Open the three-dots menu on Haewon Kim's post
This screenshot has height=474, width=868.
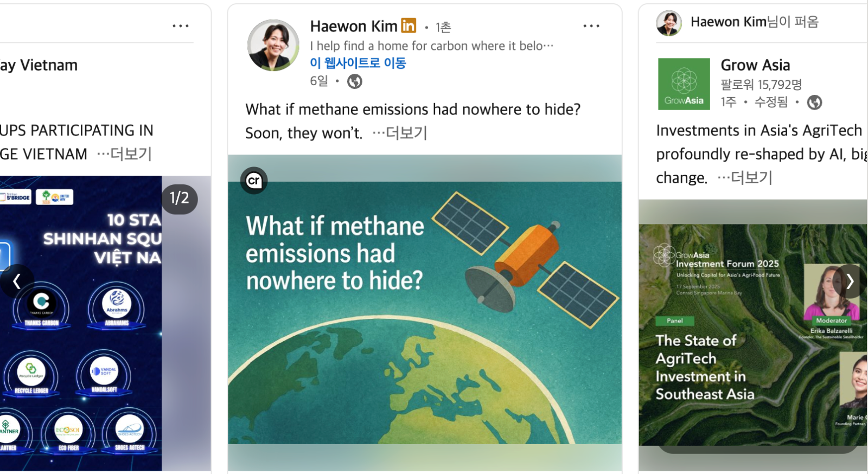[x=591, y=26]
